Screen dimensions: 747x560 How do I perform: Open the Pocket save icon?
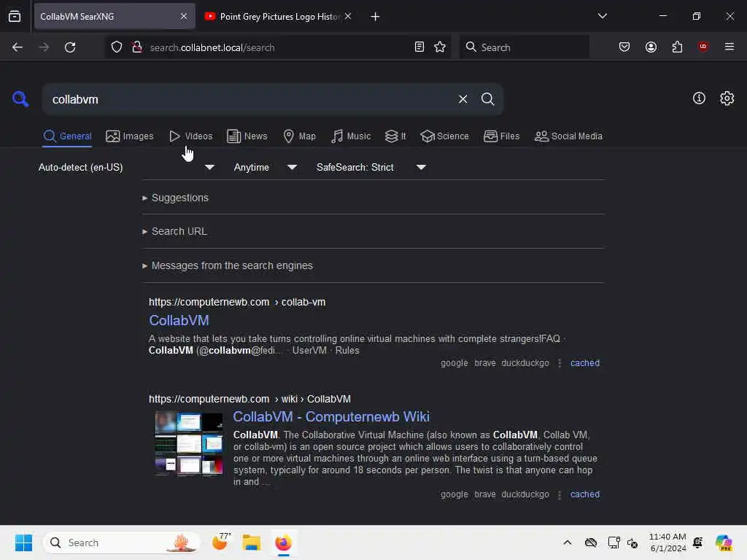624,47
